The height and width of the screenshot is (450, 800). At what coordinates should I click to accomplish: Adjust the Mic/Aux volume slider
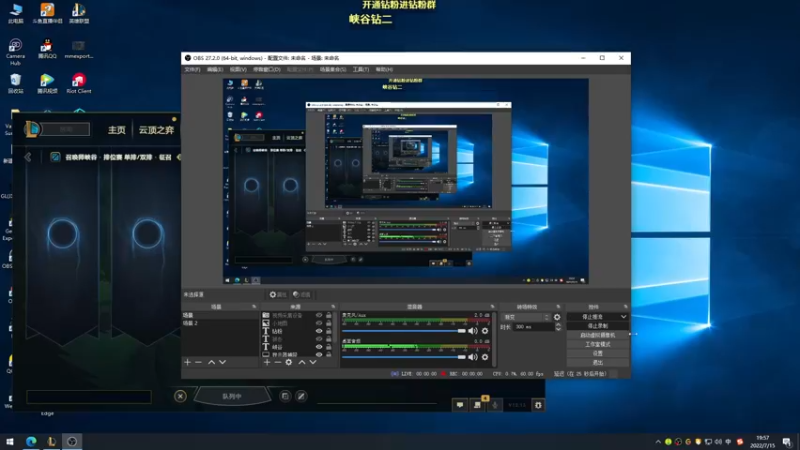point(404,331)
